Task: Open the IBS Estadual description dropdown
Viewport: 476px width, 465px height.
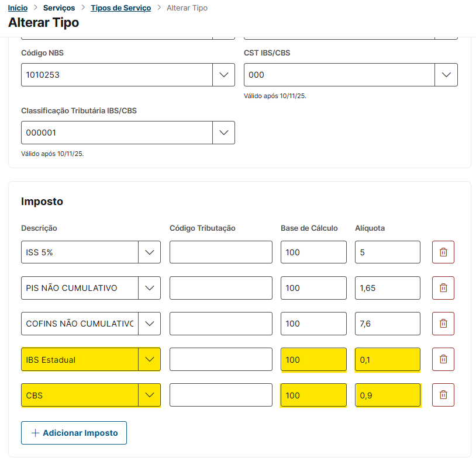Action: (150, 359)
